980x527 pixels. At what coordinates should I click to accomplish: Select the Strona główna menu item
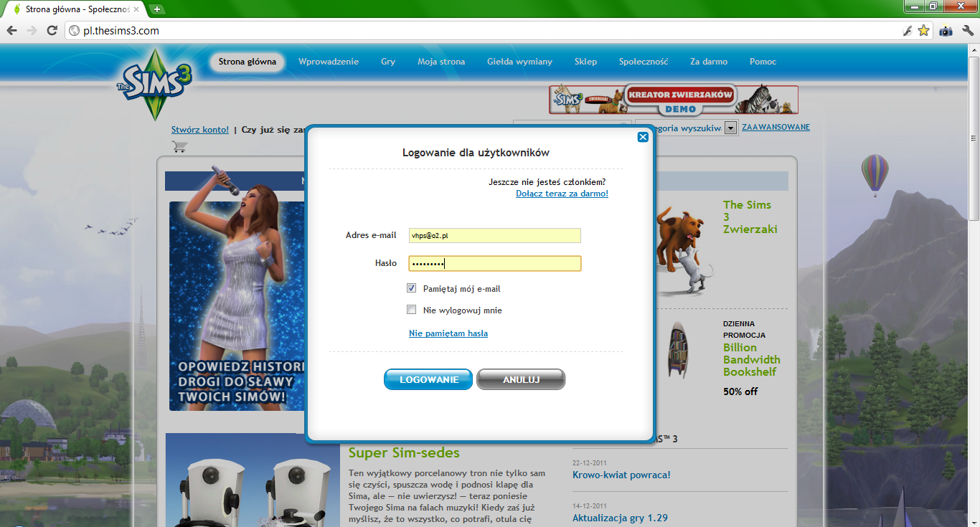pos(248,62)
